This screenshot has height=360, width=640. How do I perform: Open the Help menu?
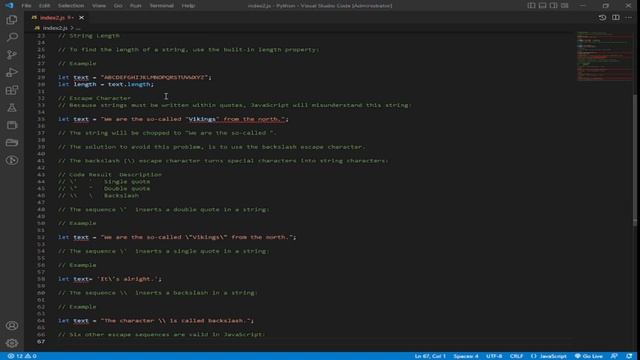pos(188,6)
